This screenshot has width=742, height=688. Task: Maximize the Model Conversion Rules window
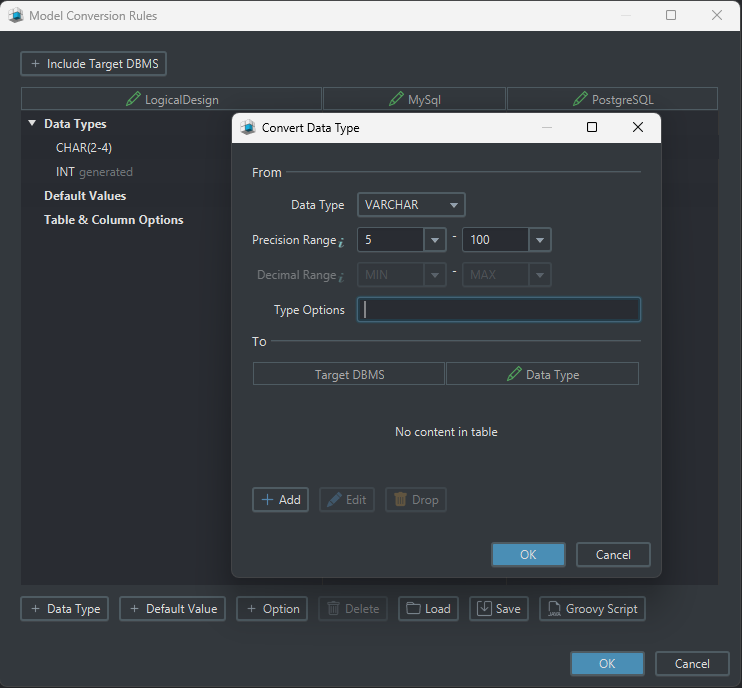[671, 15]
